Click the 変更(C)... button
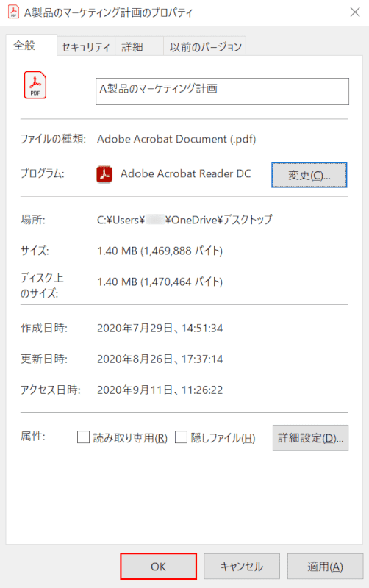The height and width of the screenshot is (588, 369). point(309,175)
